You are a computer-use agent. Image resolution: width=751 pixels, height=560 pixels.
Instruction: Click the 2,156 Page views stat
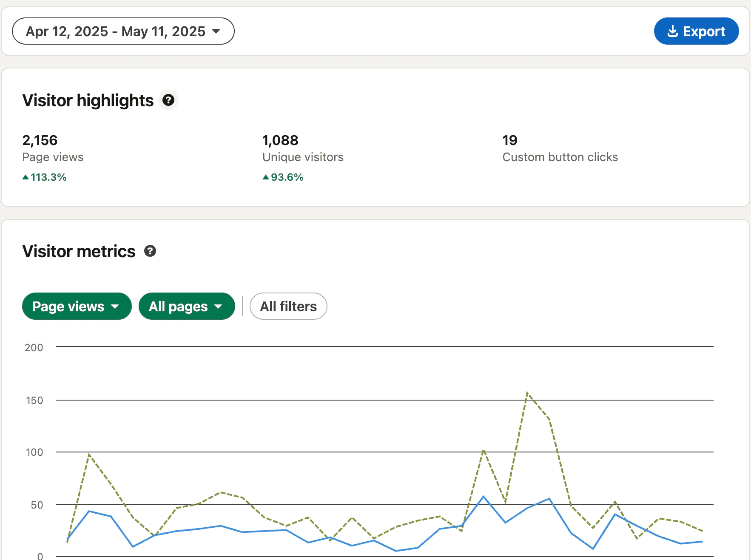point(53,148)
